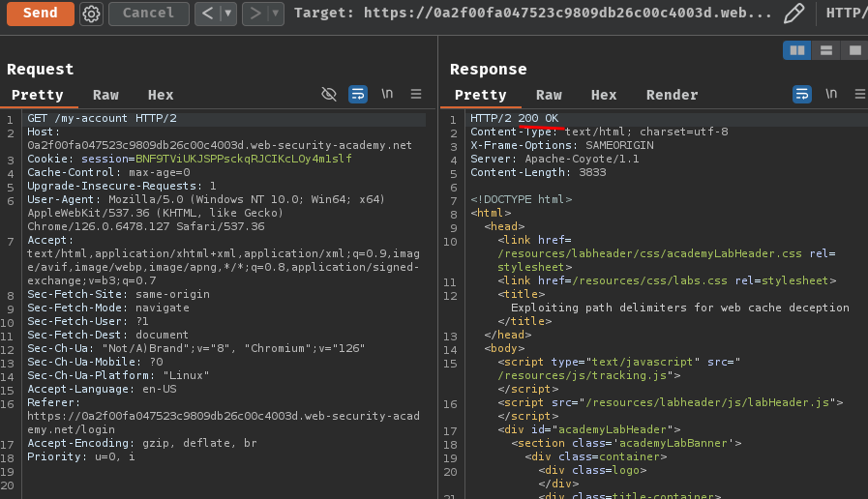Click the <!DOCTYPE html> line
868x499 pixels.
(521, 199)
